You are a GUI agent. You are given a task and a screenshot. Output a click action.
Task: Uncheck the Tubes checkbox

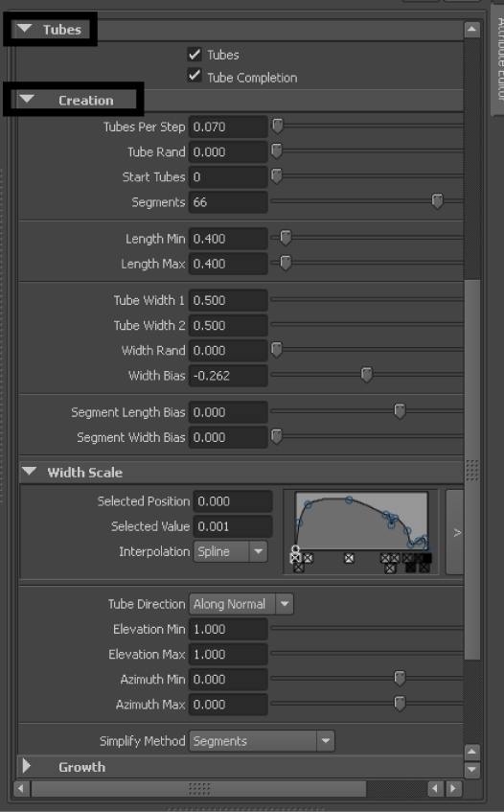195,55
